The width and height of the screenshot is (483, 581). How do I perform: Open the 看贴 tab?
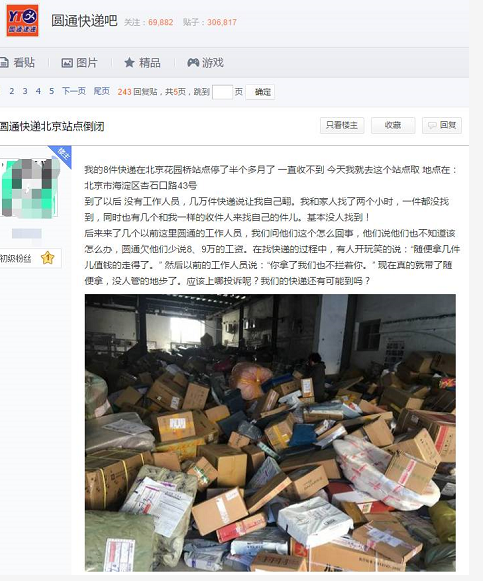pyautogui.click(x=18, y=63)
